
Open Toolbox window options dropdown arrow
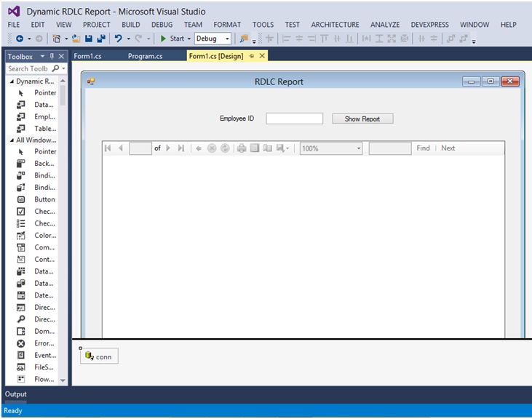point(42,56)
